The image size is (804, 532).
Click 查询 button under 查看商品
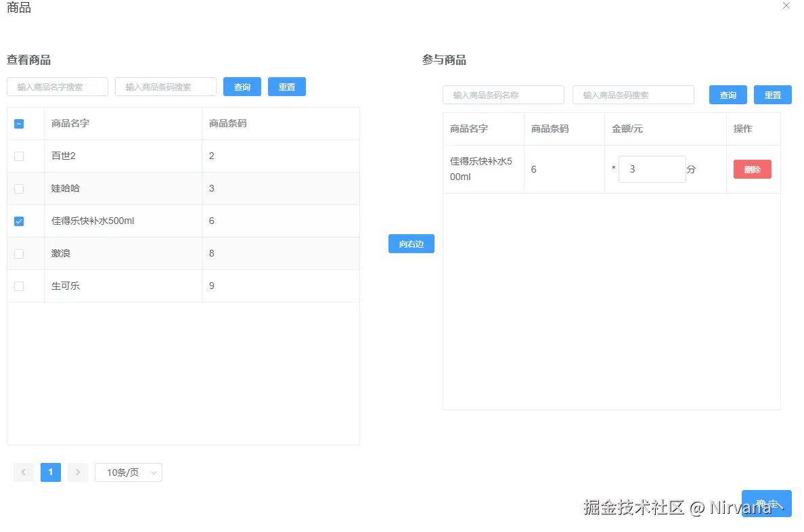click(x=242, y=87)
